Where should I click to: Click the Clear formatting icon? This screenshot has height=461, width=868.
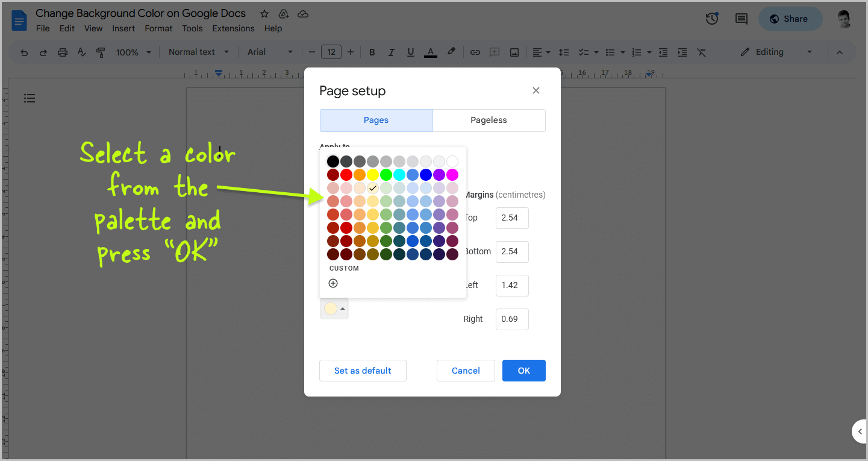pyautogui.click(x=702, y=52)
